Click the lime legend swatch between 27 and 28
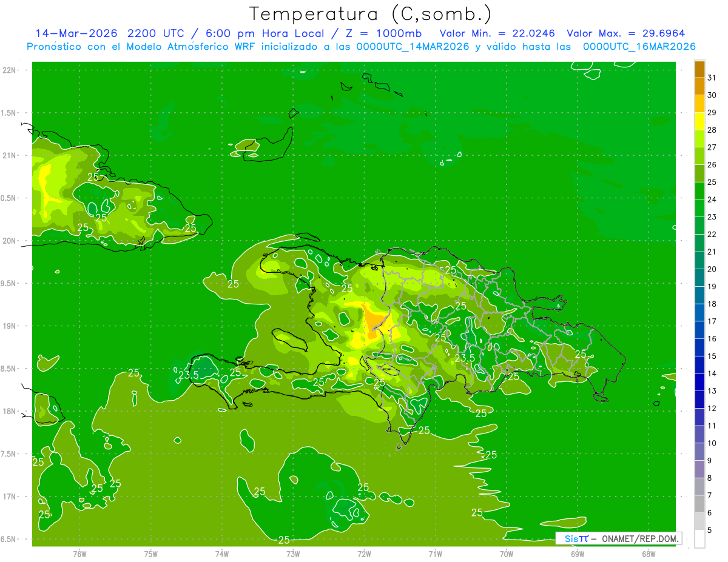This screenshot has width=728, height=562. [x=699, y=138]
